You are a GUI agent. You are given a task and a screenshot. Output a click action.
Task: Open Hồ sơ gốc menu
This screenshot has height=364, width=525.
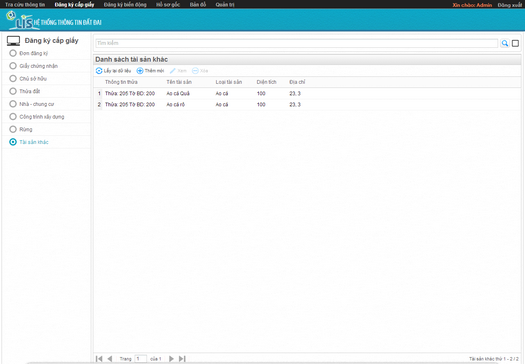click(x=168, y=5)
